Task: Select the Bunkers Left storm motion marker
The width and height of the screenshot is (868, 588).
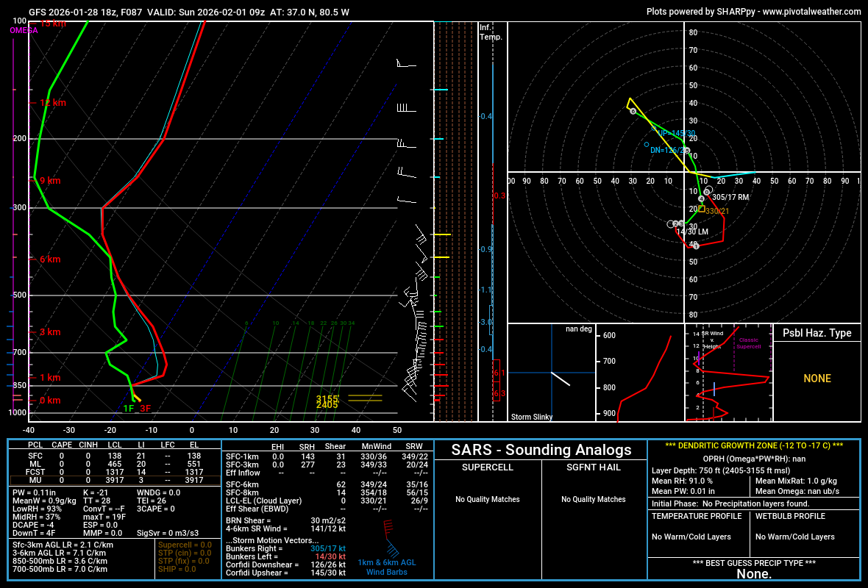Action: [x=669, y=223]
